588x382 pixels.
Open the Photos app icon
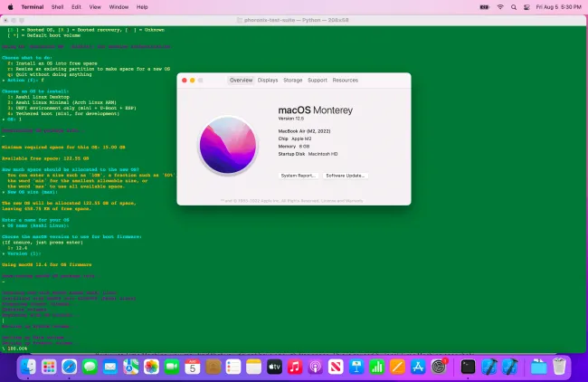click(151, 367)
